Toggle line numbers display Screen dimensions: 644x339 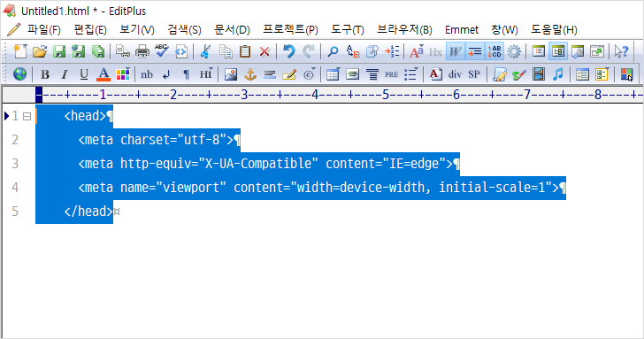pyautogui.click(x=494, y=51)
